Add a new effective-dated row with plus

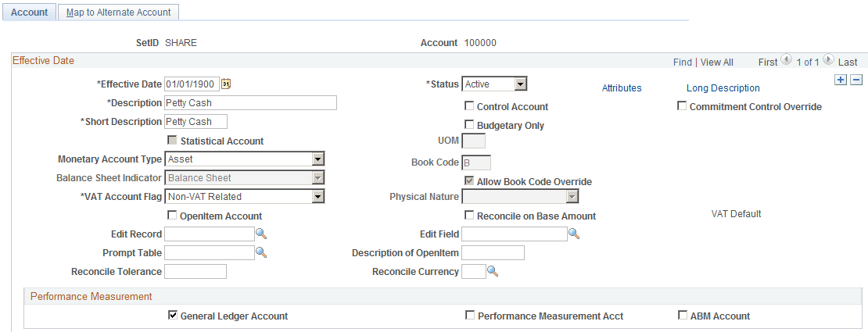pos(841,80)
